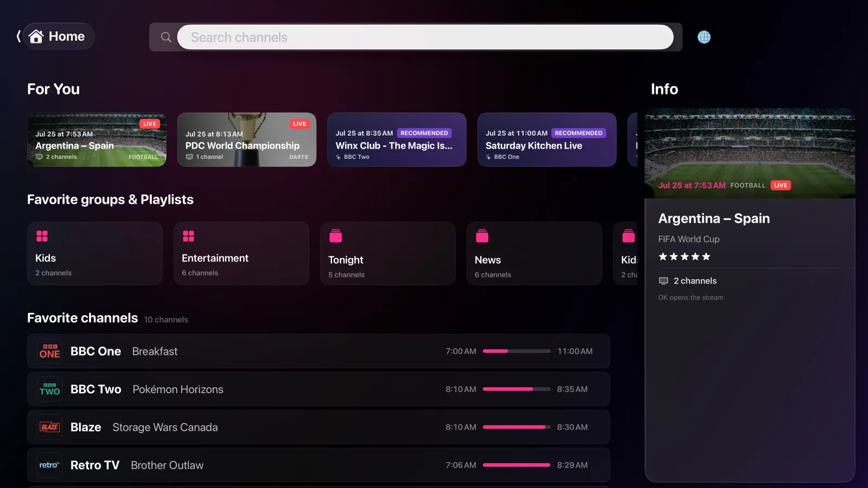This screenshot has width=868, height=488.
Task: Select Blaze Storage Wars Canada row
Action: (x=318, y=427)
